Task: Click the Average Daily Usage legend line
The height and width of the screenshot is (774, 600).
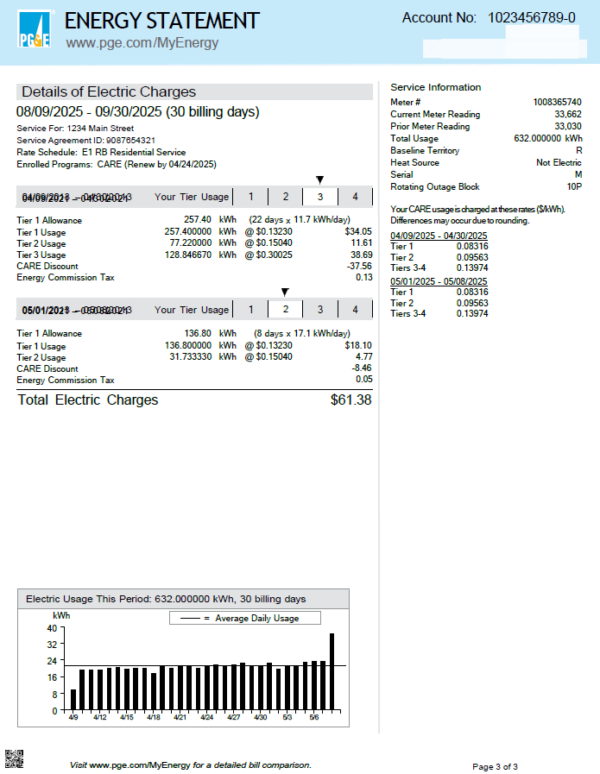Action: pos(197,619)
